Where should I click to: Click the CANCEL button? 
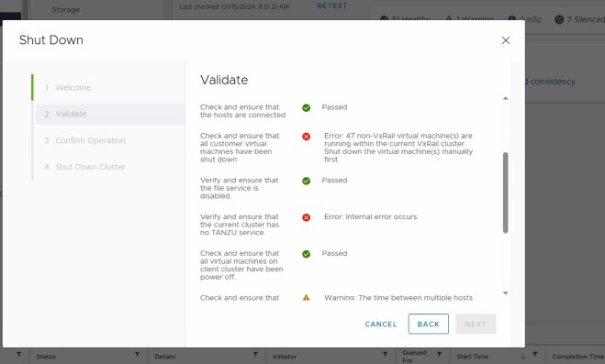[x=381, y=325]
